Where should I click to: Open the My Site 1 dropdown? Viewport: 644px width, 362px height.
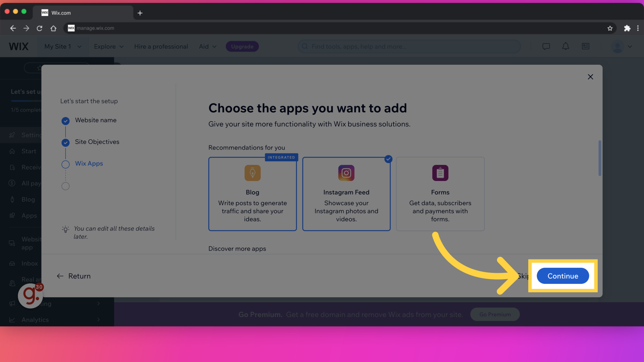coord(63,47)
